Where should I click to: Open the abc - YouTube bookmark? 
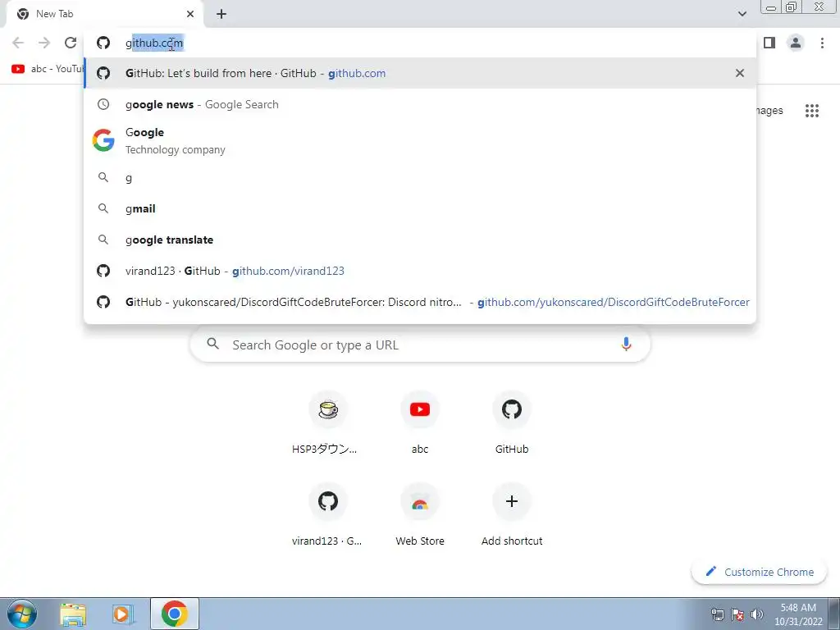[x=47, y=69]
